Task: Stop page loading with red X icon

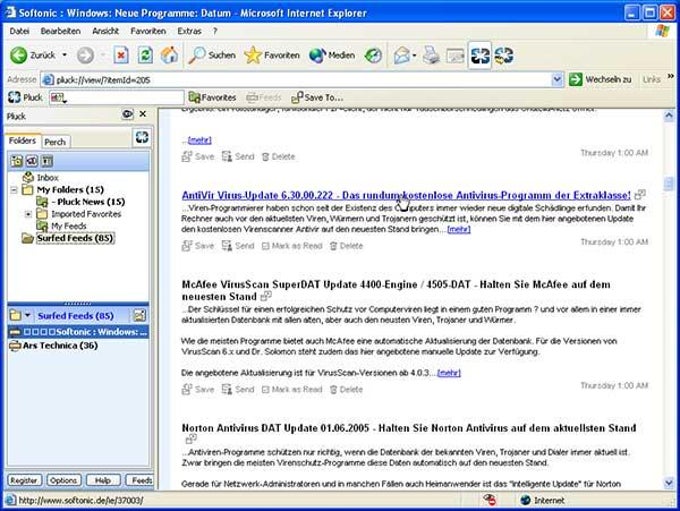Action: pyautogui.click(x=121, y=56)
